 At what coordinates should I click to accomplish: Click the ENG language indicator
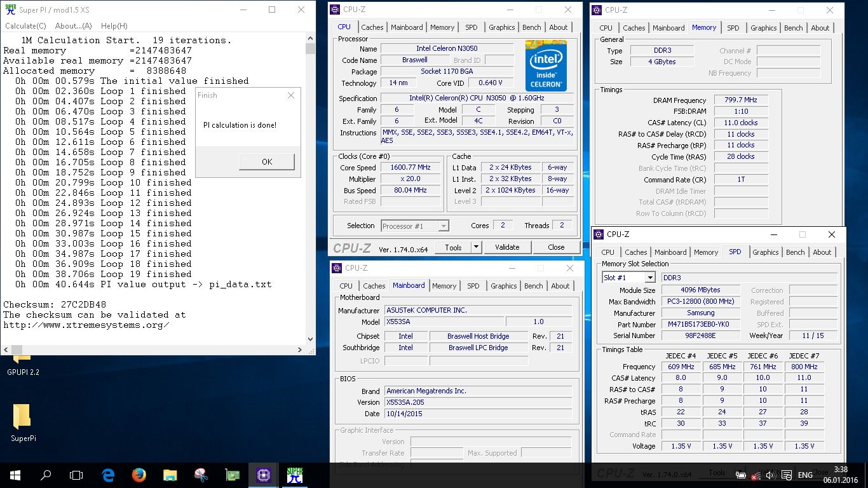[805, 475]
